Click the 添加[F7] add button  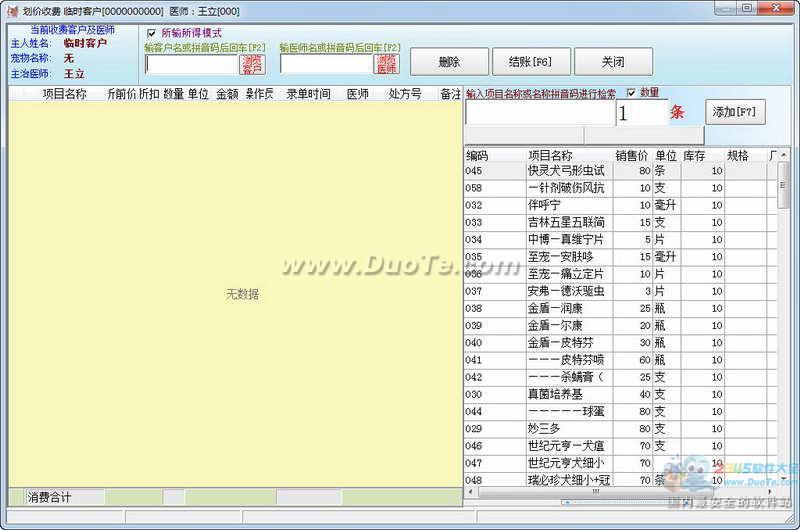coord(735,112)
